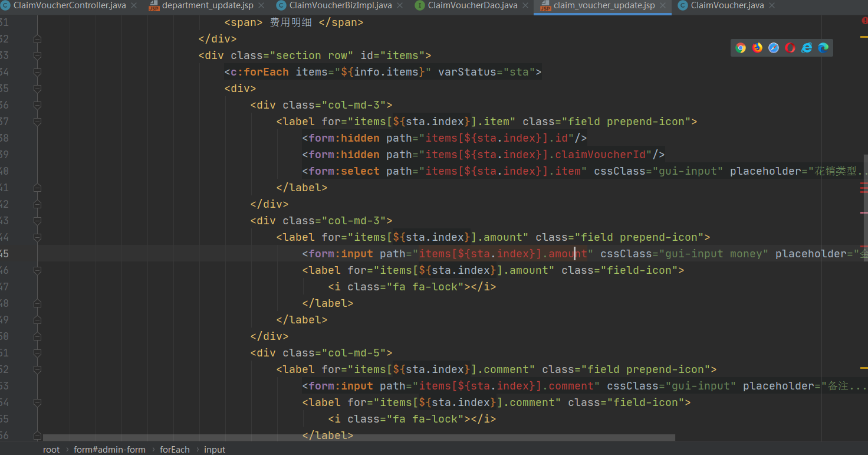Click the path 'items[${sta.index}].id' text
This screenshot has height=455, width=868.
(x=497, y=138)
